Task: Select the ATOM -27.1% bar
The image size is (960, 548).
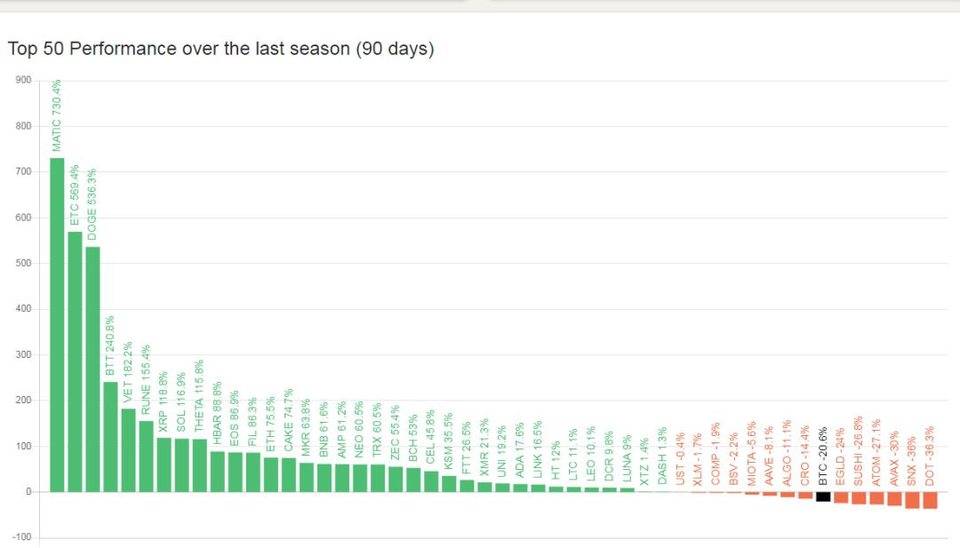Action: click(x=877, y=498)
